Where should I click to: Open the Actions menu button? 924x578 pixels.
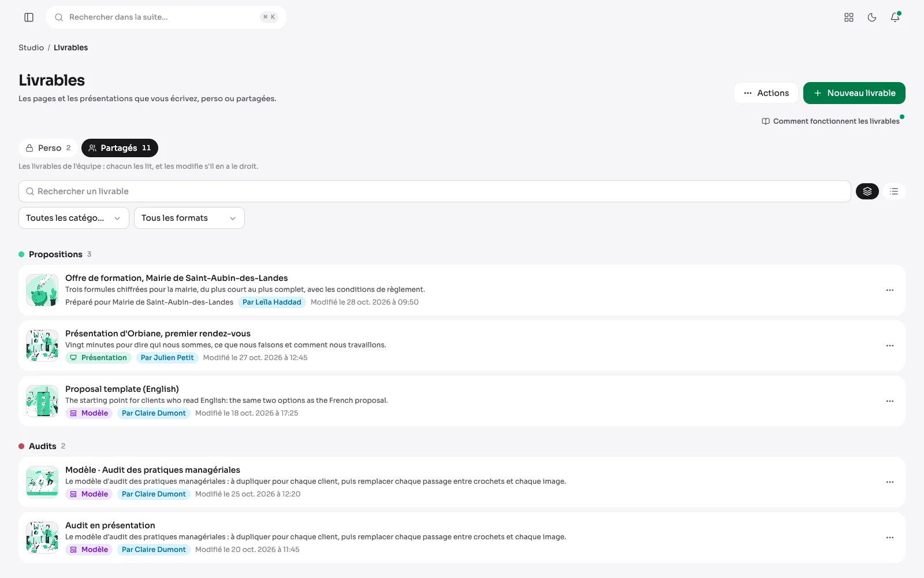[766, 93]
